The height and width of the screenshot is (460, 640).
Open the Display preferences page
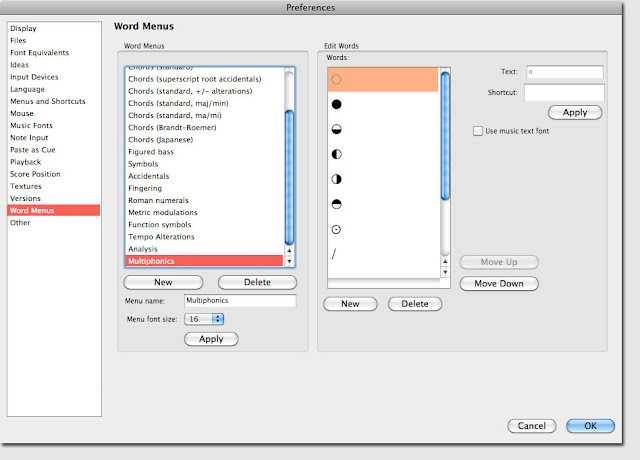[23, 28]
